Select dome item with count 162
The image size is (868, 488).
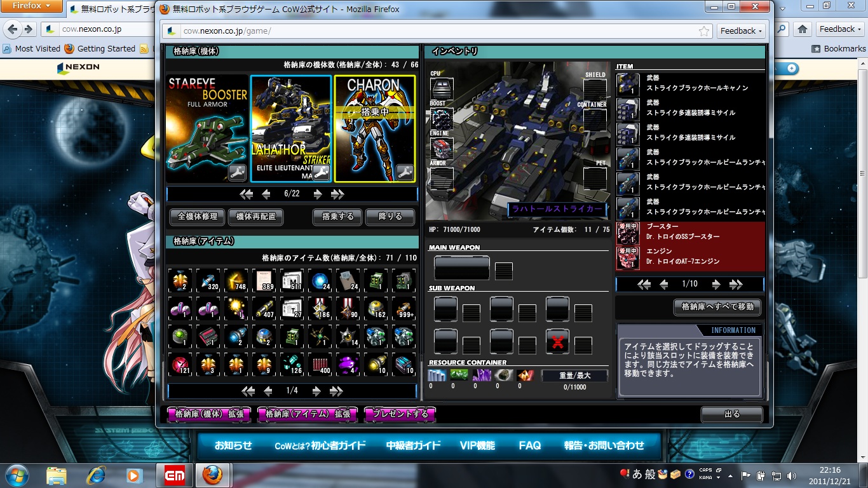(376, 308)
